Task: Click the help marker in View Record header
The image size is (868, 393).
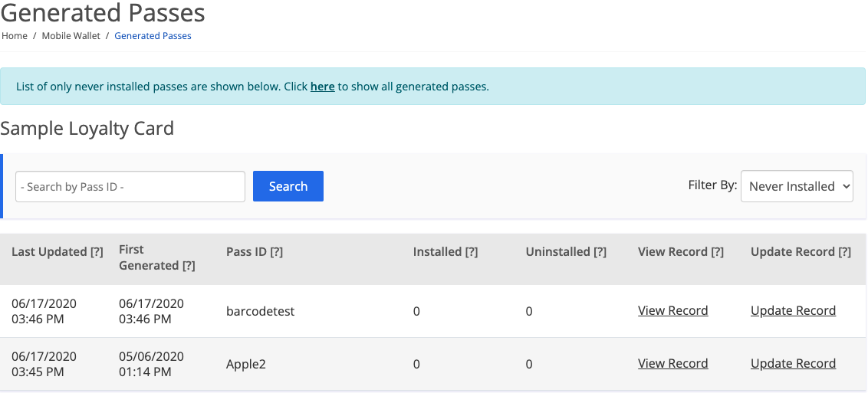Action: tap(717, 252)
